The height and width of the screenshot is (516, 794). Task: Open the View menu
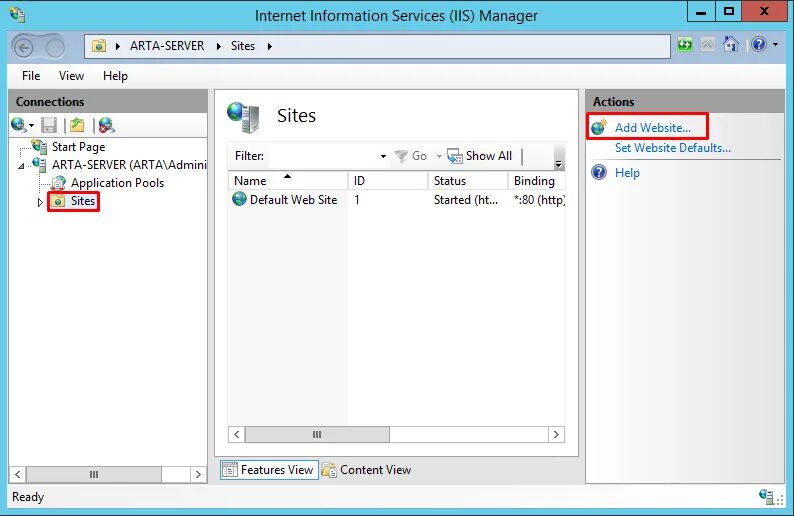pos(71,76)
